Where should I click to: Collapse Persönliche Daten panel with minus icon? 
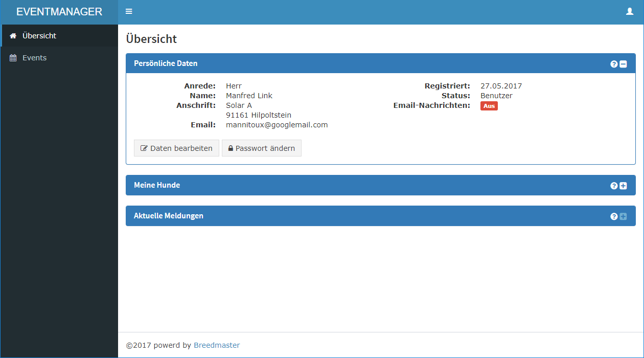coord(623,64)
